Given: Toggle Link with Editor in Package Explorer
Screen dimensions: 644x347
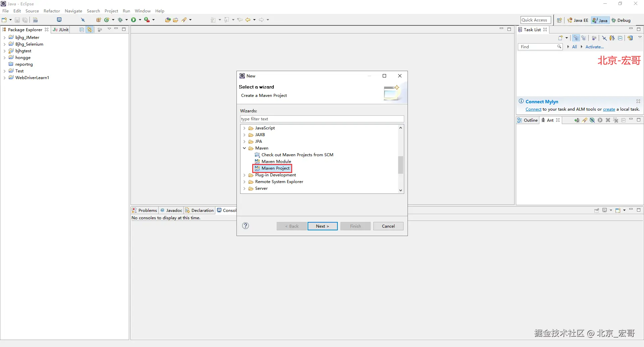Looking at the screenshot, I should point(90,30).
